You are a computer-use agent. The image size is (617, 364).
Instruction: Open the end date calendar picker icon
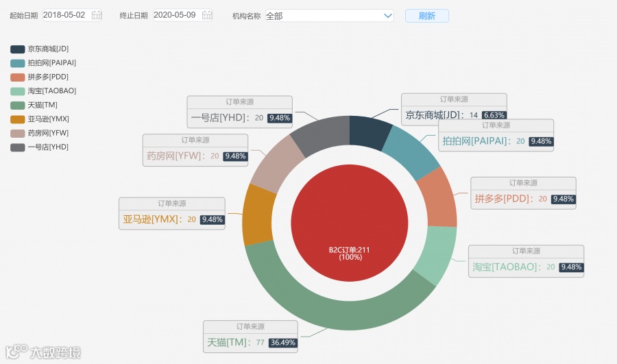pos(207,15)
